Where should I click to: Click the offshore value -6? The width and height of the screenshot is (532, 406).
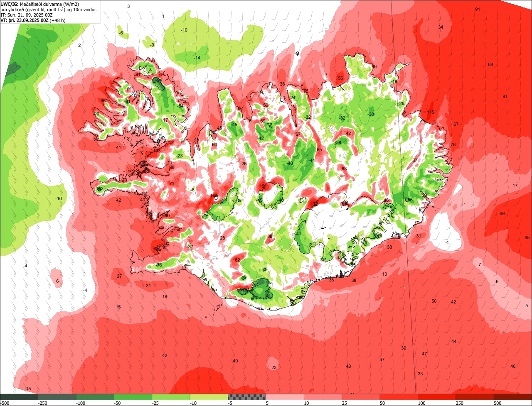(121, 33)
